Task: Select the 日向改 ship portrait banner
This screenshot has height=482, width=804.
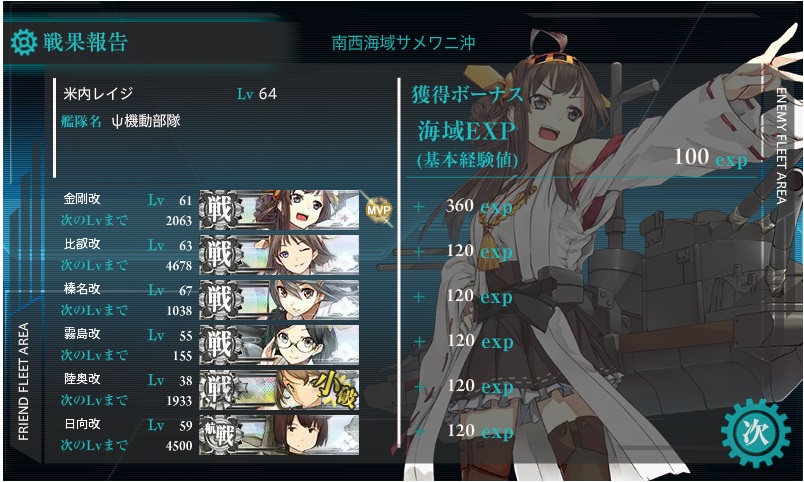Action: [x=279, y=435]
